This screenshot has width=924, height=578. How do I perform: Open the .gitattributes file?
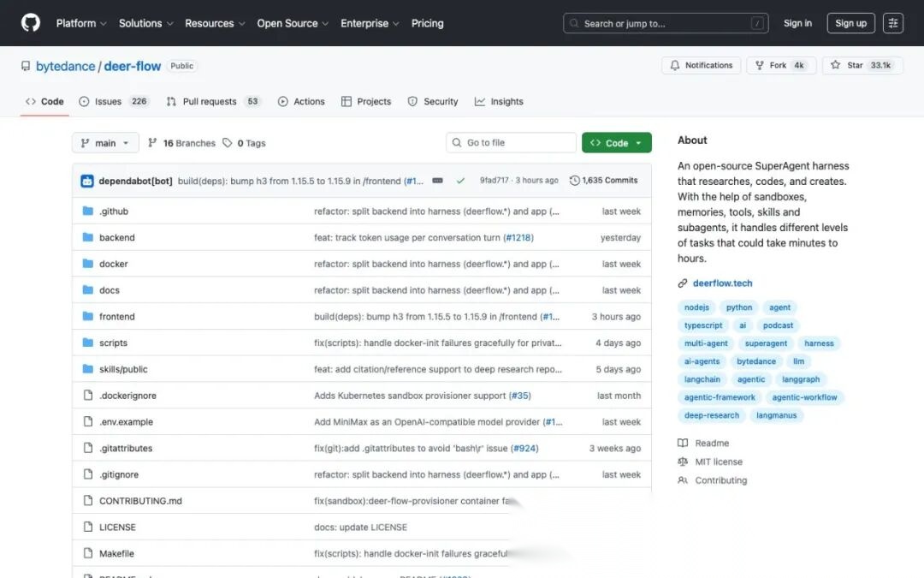coord(126,448)
